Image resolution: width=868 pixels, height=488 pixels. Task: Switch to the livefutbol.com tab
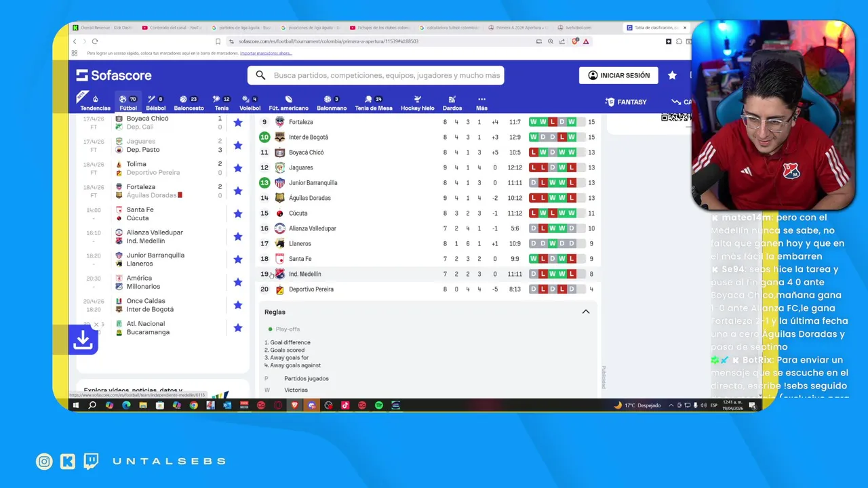click(574, 28)
